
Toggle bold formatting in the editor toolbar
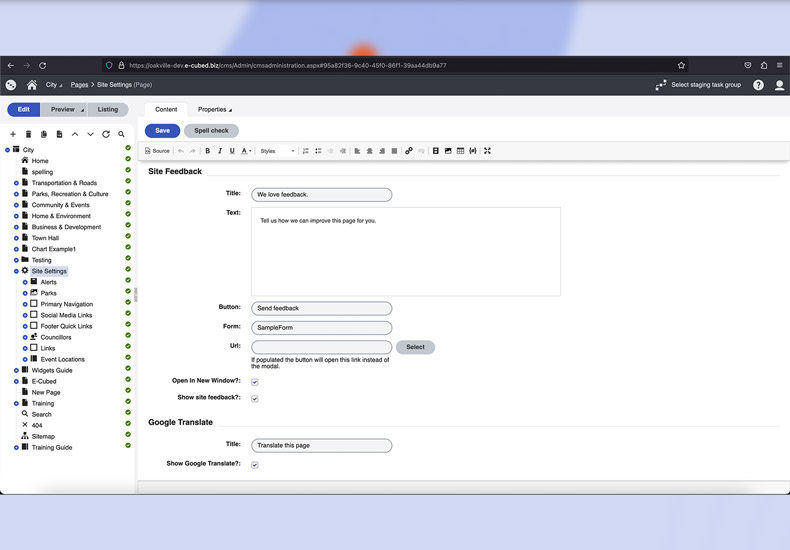(208, 151)
